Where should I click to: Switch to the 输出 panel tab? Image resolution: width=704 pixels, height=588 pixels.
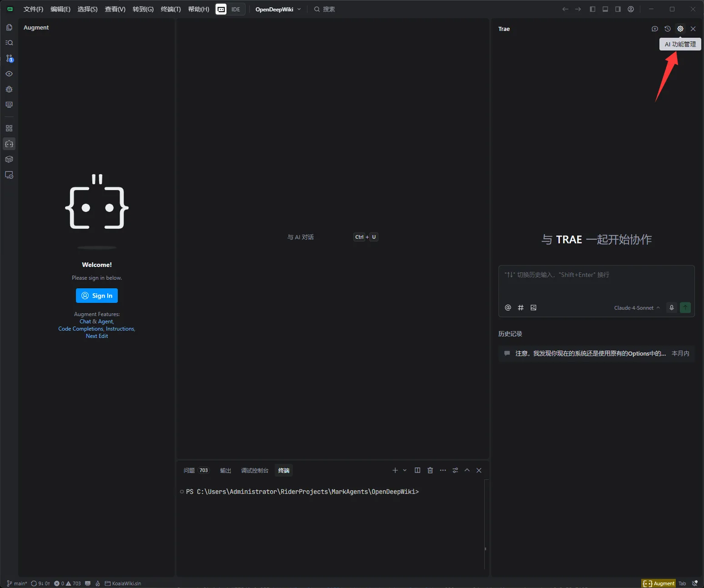[x=226, y=470]
